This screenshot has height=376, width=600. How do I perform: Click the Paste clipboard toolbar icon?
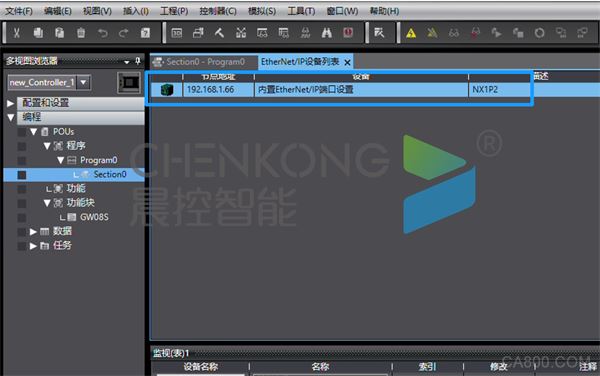coord(59,33)
